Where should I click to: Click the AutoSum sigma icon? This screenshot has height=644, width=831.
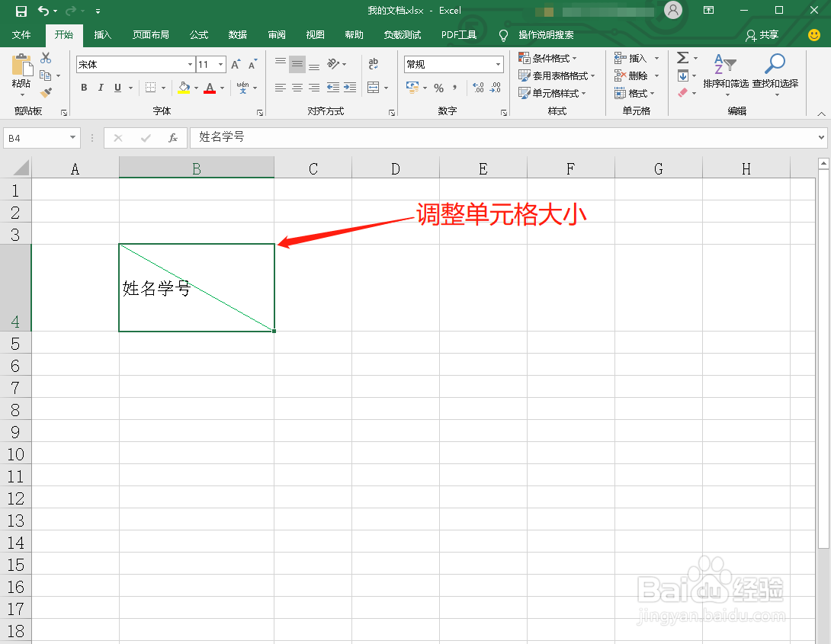683,58
